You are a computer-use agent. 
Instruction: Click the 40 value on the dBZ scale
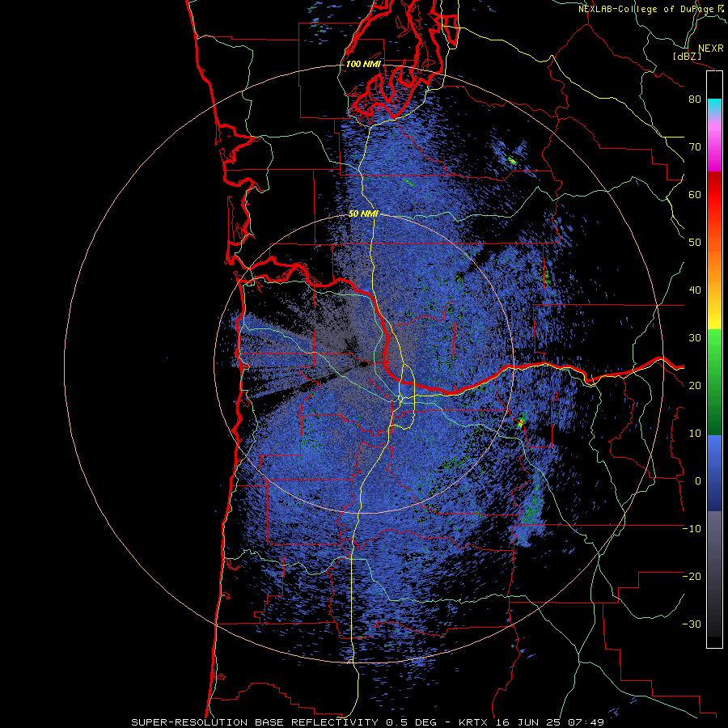point(695,290)
